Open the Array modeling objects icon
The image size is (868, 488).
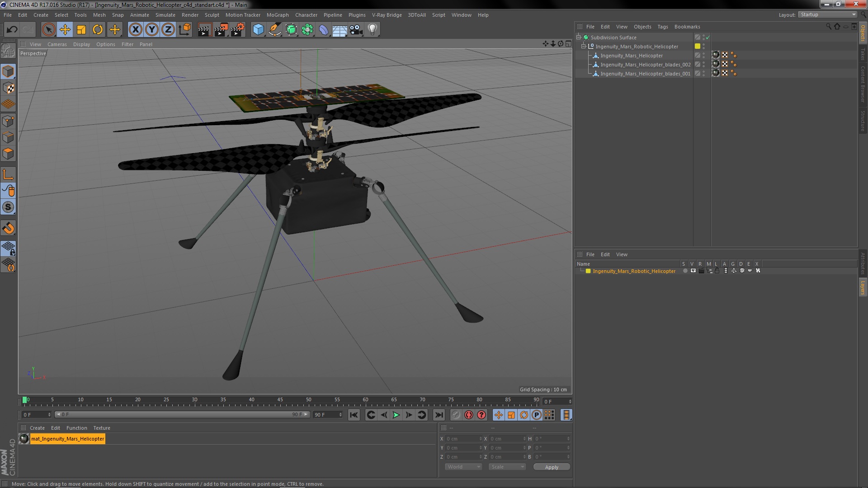tap(307, 30)
